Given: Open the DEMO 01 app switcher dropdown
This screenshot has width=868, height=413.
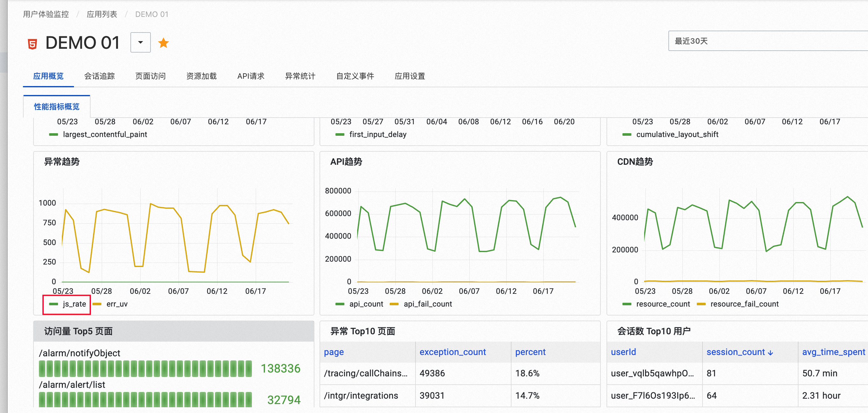Looking at the screenshot, I should [141, 42].
